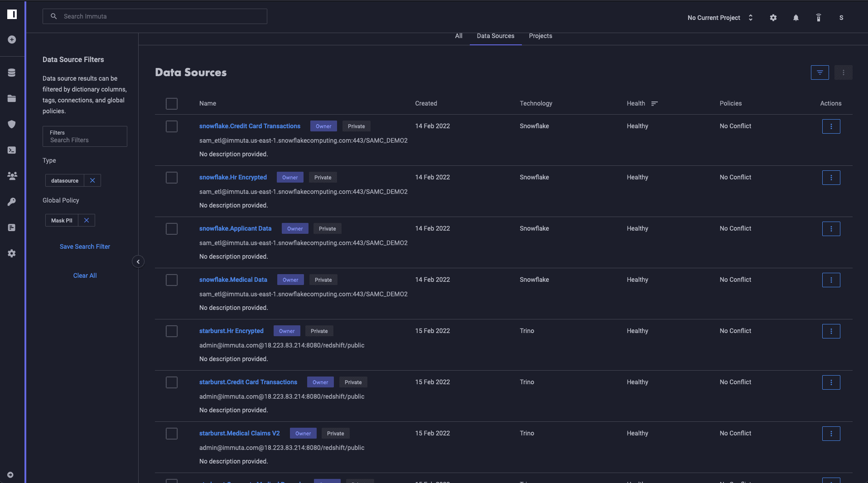The width and height of the screenshot is (868, 483).
Task: Switch to the All tab
Action: (458, 36)
